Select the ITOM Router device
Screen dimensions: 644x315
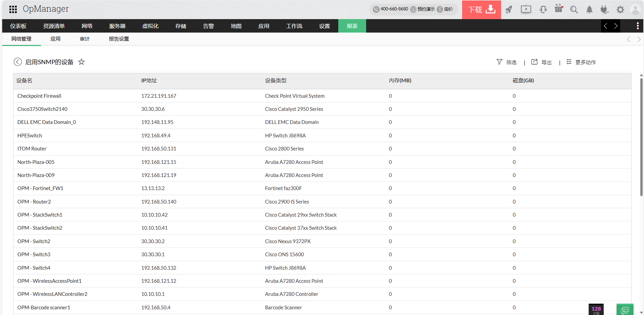tap(32, 149)
